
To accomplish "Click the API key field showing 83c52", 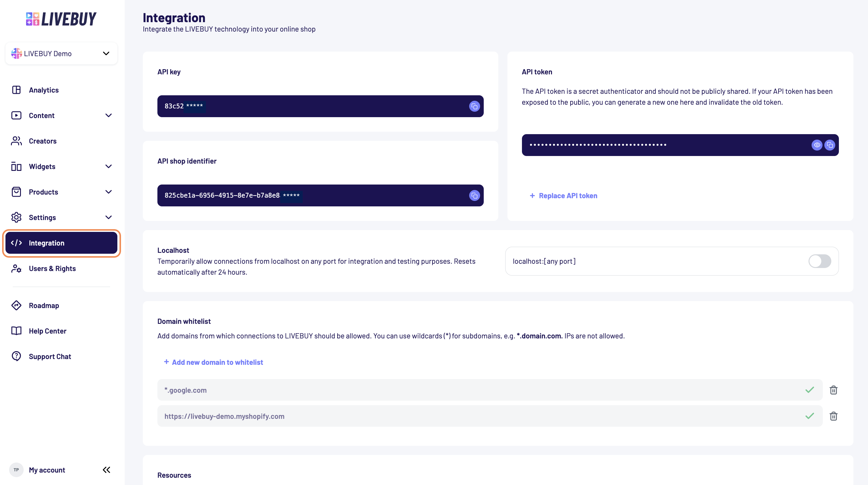I will pos(320,106).
